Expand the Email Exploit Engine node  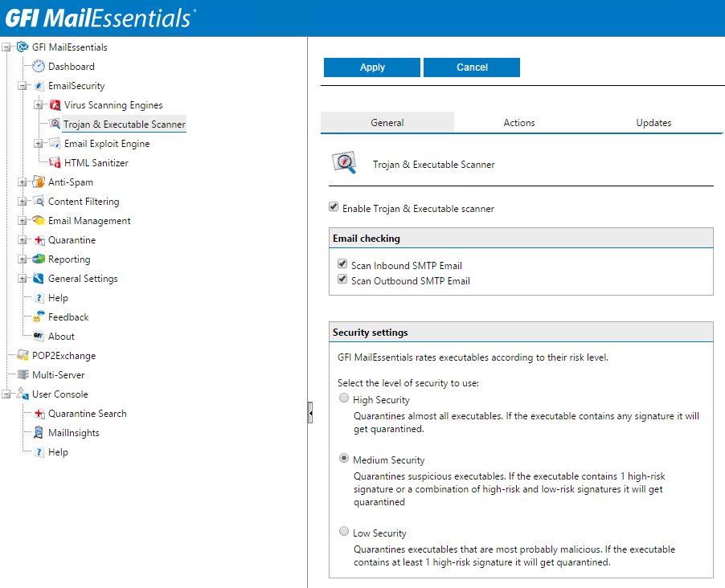click(x=39, y=144)
